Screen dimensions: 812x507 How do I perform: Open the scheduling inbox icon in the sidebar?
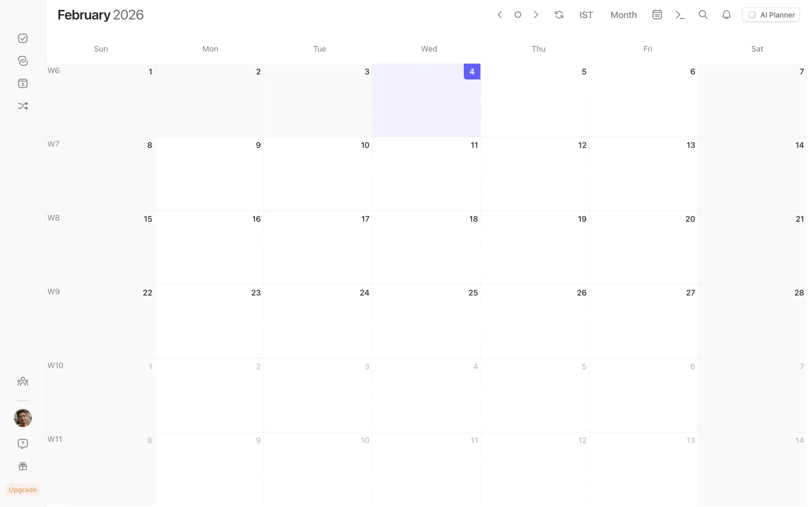(x=23, y=83)
